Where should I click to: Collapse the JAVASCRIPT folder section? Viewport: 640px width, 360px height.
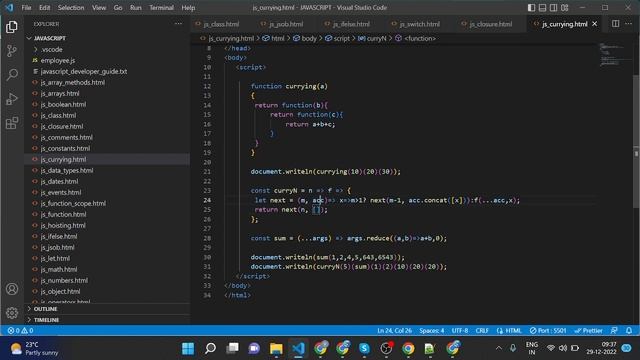(50, 38)
